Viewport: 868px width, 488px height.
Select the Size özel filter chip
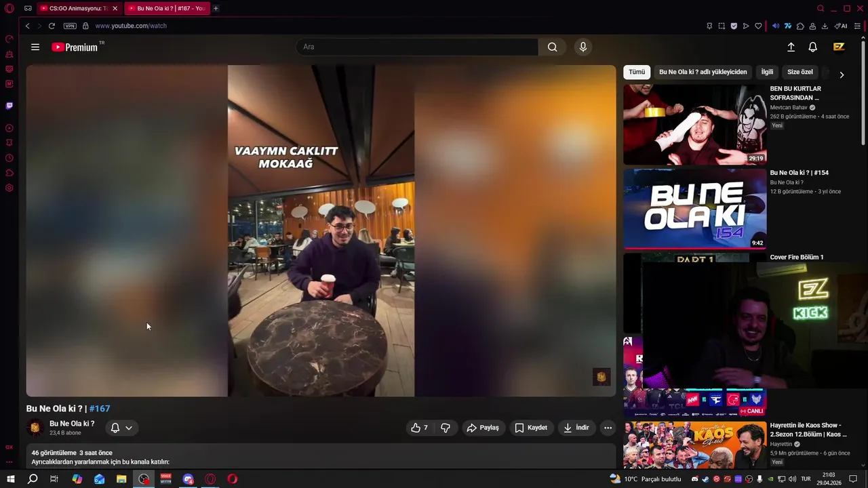click(x=800, y=72)
